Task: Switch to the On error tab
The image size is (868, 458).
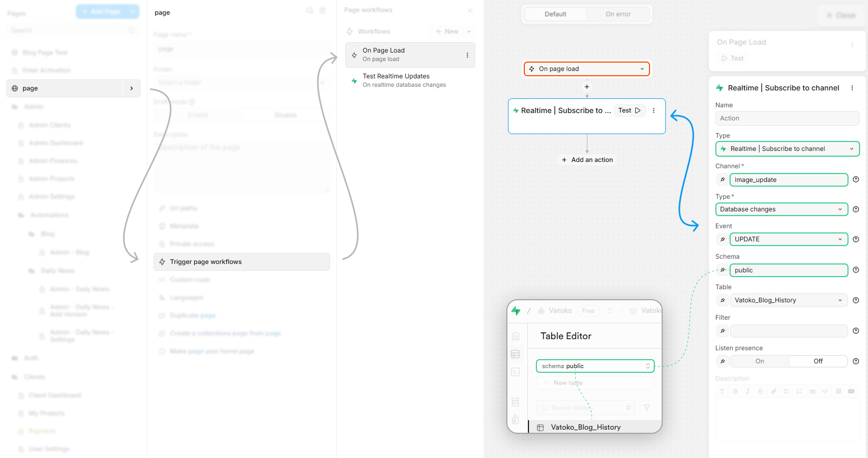Action: [x=618, y=14]
